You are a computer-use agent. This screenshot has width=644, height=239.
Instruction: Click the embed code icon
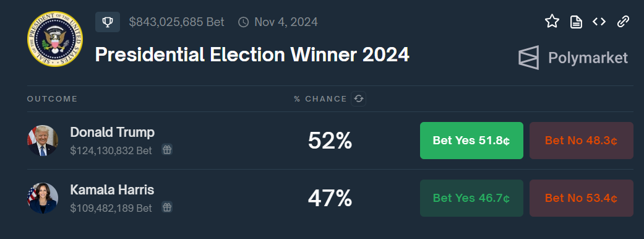tap(599, 22)
